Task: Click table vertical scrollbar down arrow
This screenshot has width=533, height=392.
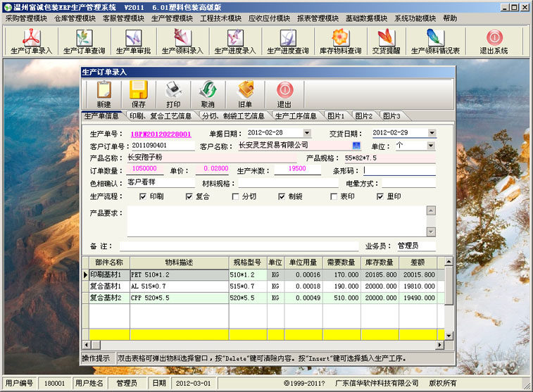Action: (449, 336)
